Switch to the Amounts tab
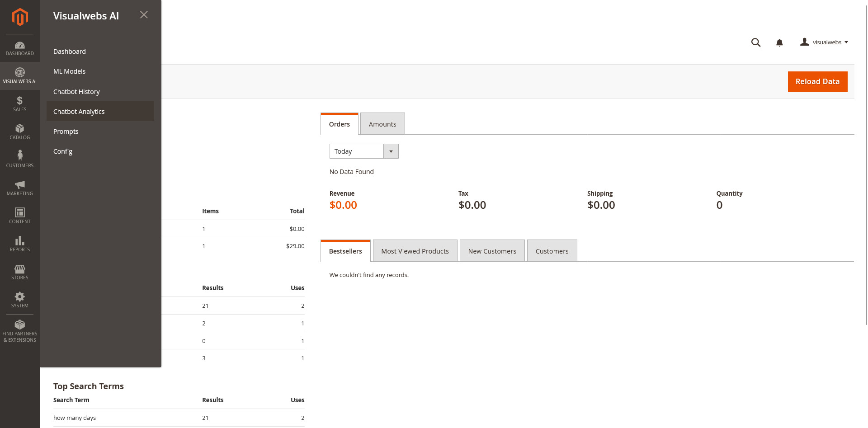868x428 pixels. pyautogui.click(x=382, y=124)
